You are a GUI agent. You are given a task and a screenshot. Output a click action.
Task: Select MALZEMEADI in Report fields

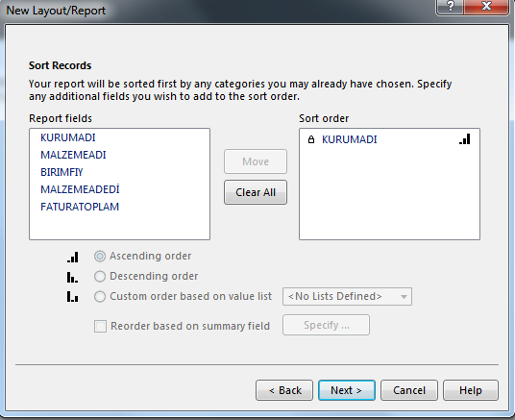73,155
